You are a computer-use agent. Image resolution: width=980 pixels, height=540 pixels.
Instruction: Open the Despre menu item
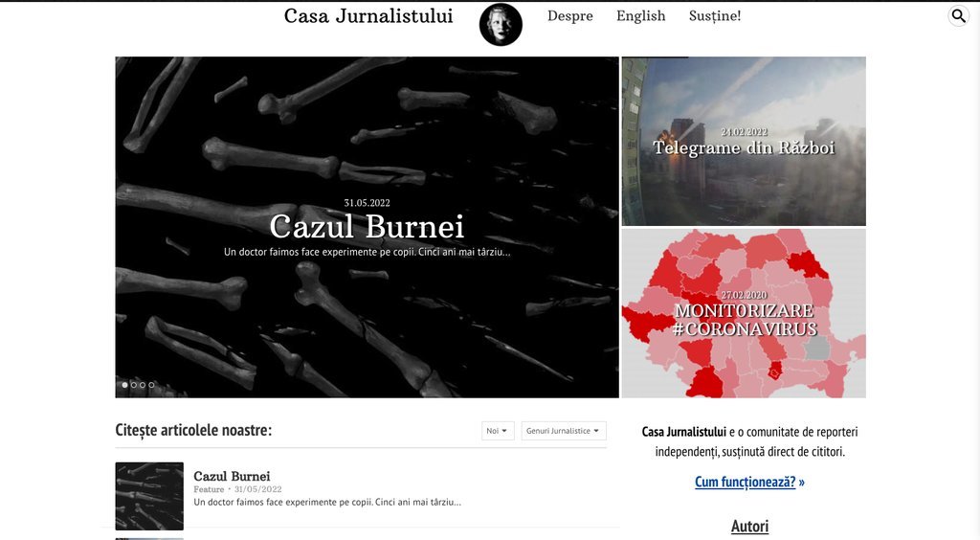[570, 15]
